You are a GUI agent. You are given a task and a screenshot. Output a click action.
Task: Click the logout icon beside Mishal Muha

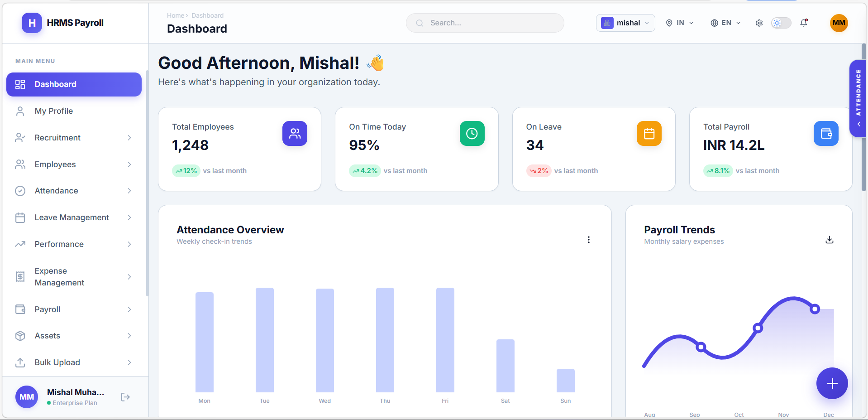point(125,397)
